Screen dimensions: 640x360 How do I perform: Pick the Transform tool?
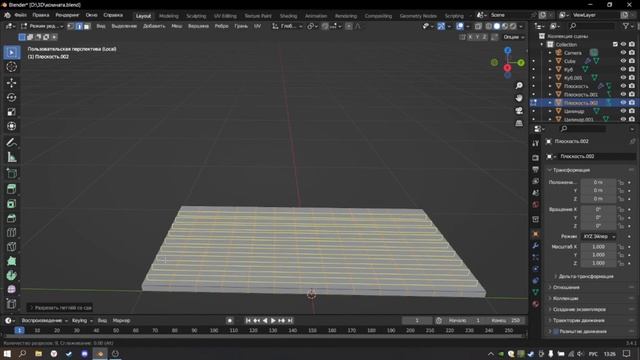(11, 126)
